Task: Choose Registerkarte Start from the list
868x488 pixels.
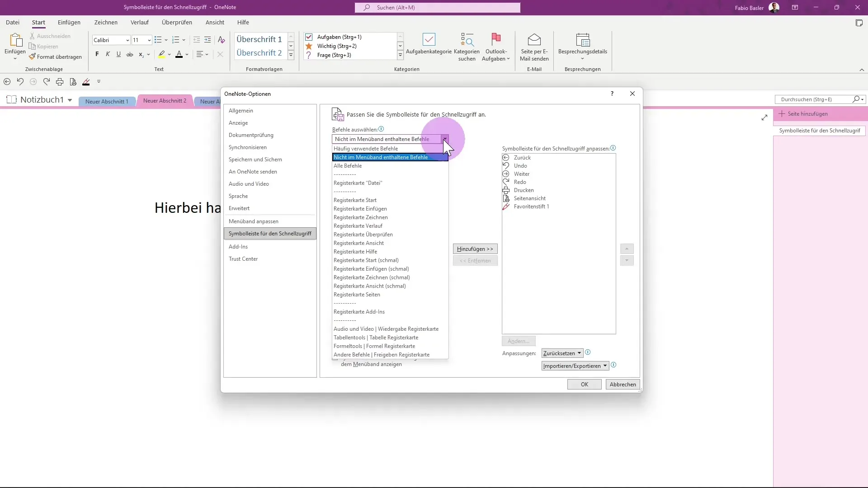Action: point(390,200)
